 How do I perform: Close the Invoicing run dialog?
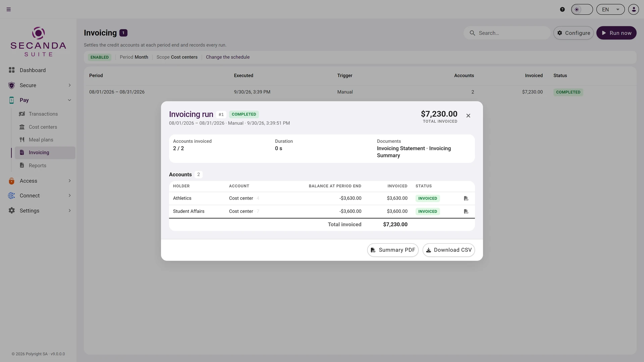pyautogui.click(x=468, y=116)
